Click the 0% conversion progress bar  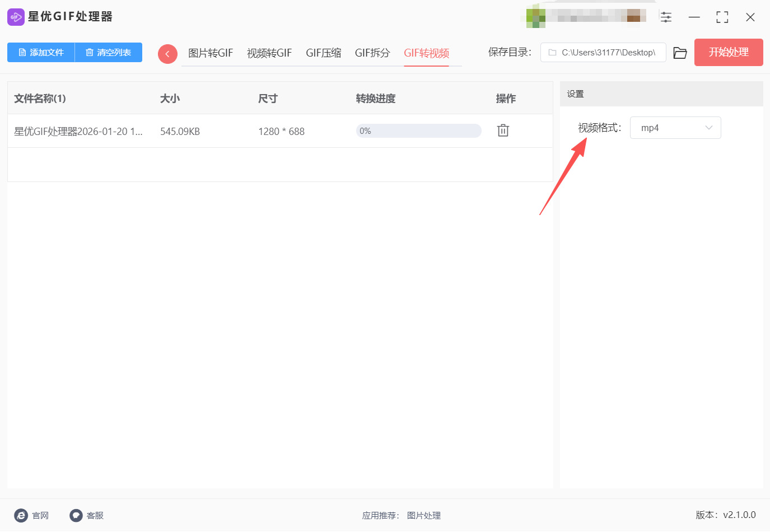418,130
